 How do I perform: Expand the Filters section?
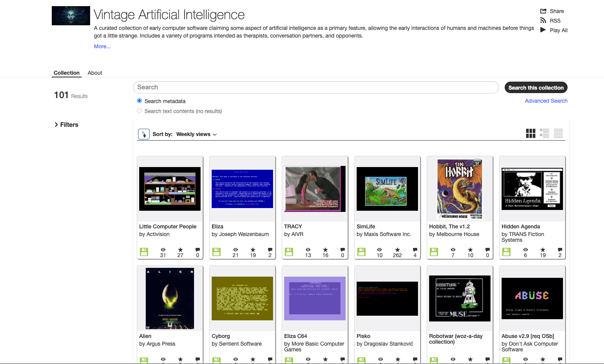(66, 125)
